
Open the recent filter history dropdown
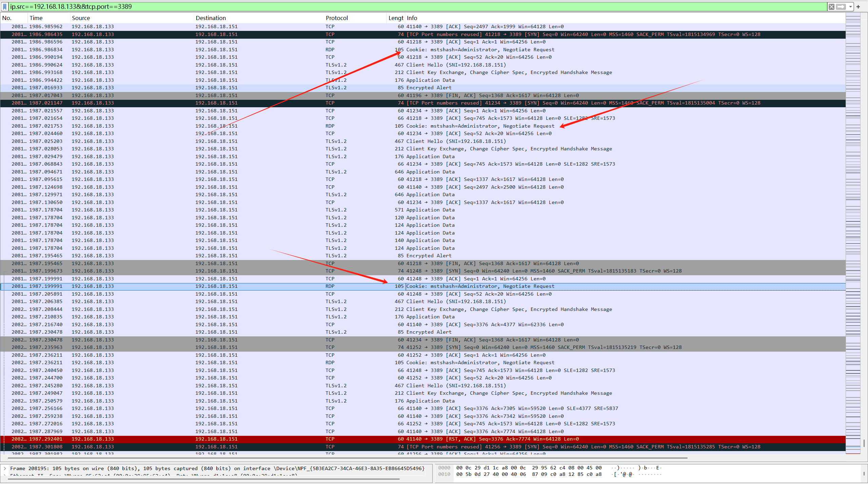pos(851,6)
